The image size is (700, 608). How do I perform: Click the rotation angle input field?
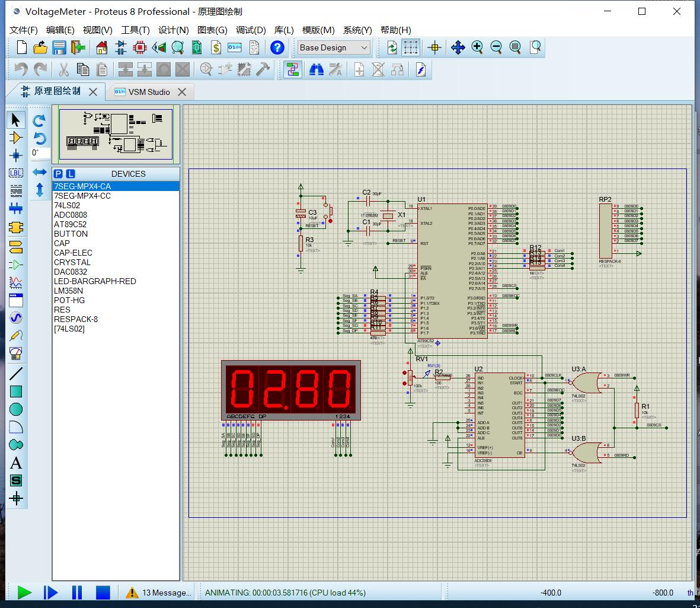(x=40, y=153)
